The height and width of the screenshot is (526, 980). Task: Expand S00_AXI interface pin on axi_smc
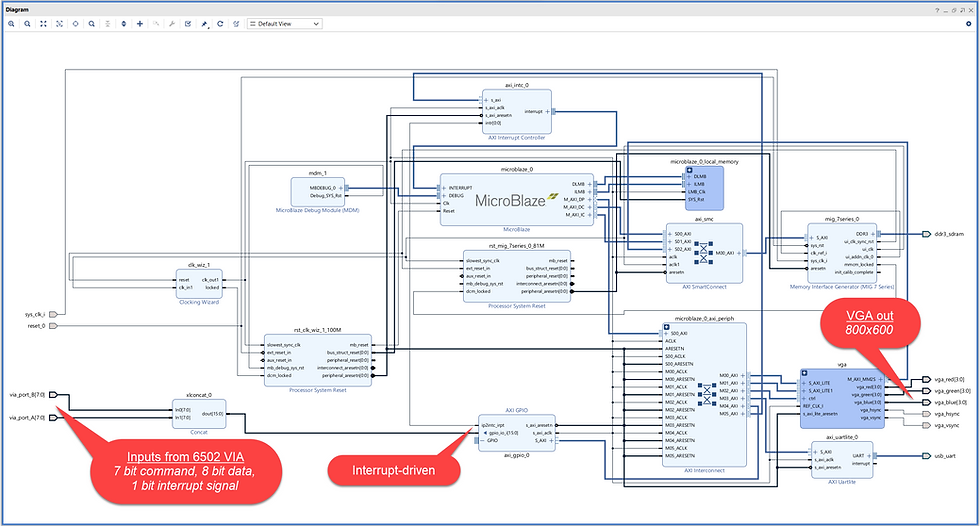pos(670,234)
